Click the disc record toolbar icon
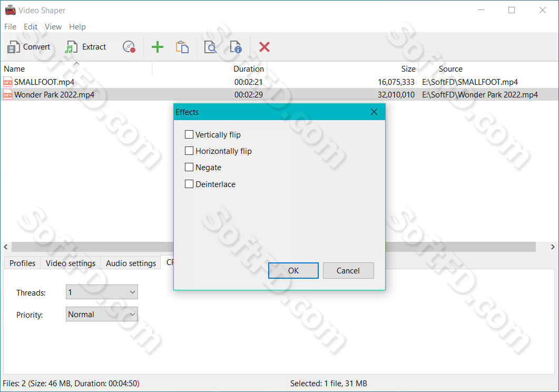 (129, 47)
